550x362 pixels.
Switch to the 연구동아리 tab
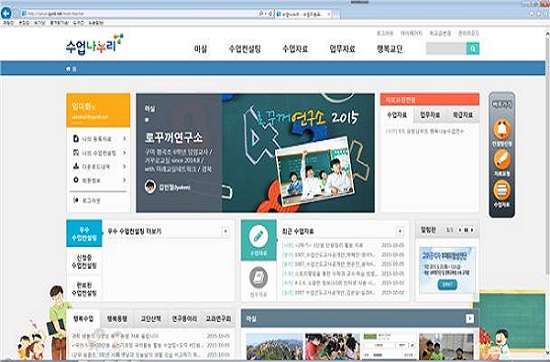(x=184, y=319)
